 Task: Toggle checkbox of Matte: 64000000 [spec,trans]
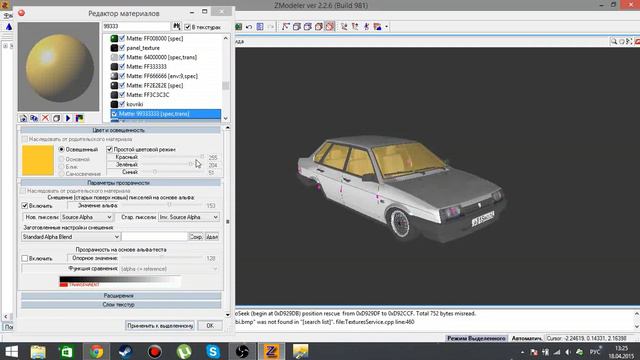click(122, 57)
